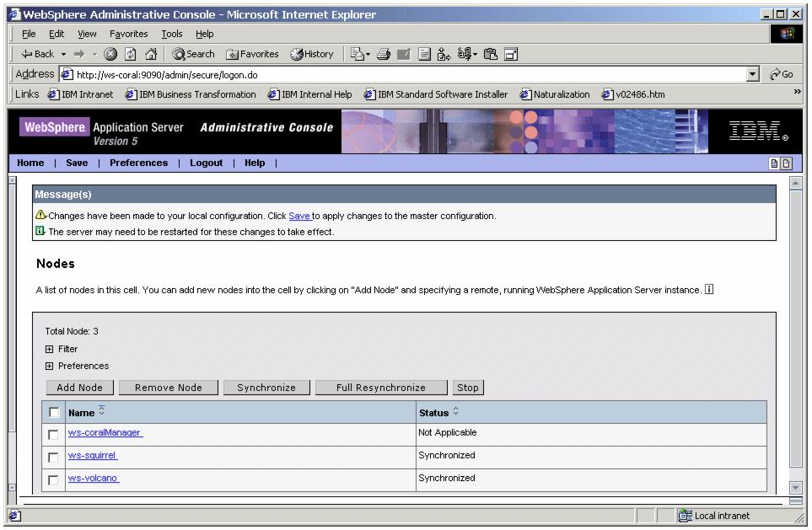The width and height of the screenshot is (812, 530).
Task: Click the Print printer icon
Action: click(384, 54)
